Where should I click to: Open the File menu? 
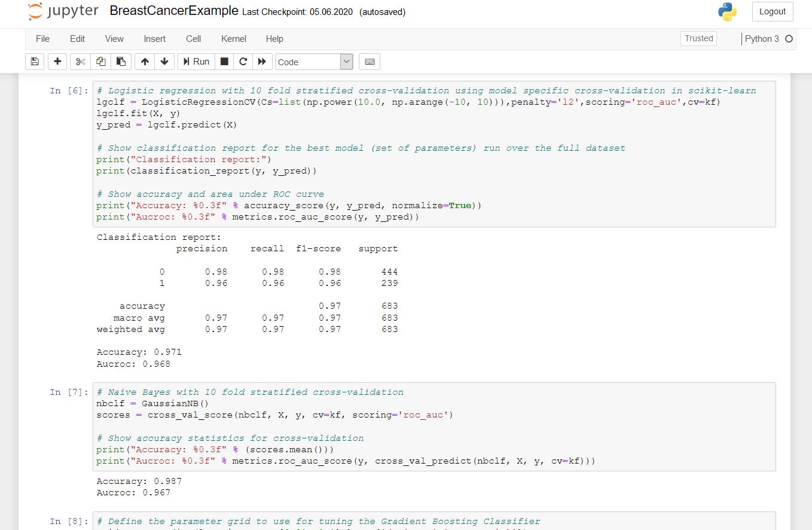coord(42,39)
